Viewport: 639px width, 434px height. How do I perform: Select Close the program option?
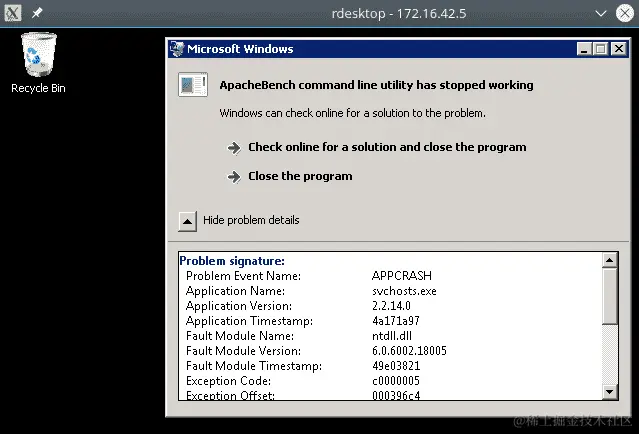coord(300,176)
